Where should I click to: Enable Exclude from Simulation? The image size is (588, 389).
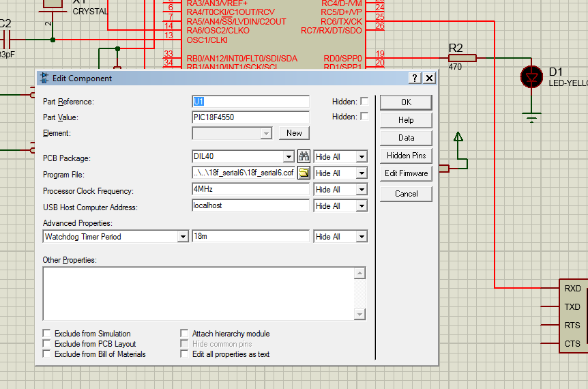[46, 333]
